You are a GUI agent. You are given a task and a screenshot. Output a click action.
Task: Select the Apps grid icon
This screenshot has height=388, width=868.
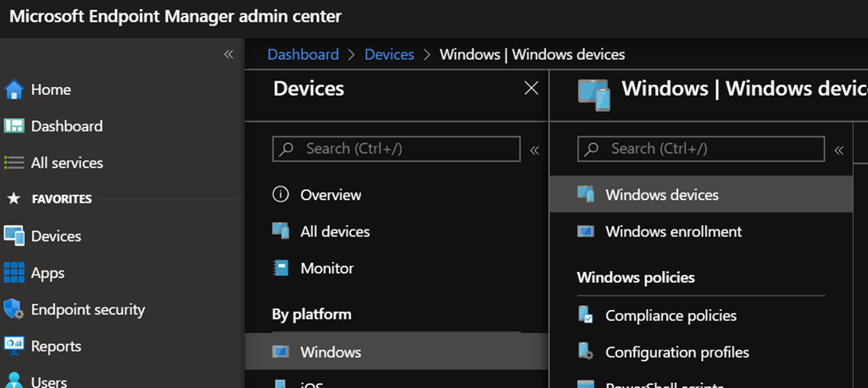(x=14, y=273)
